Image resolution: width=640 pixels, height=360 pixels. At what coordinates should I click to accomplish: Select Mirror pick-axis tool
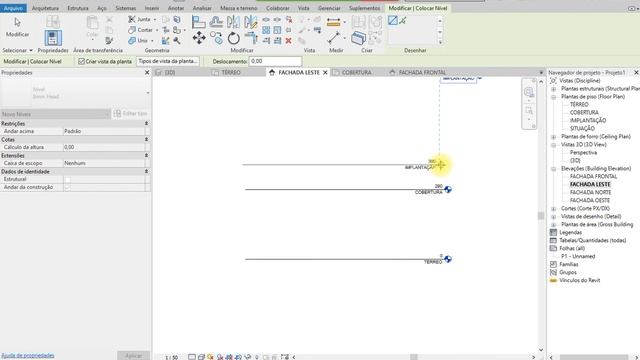point(233,22)
